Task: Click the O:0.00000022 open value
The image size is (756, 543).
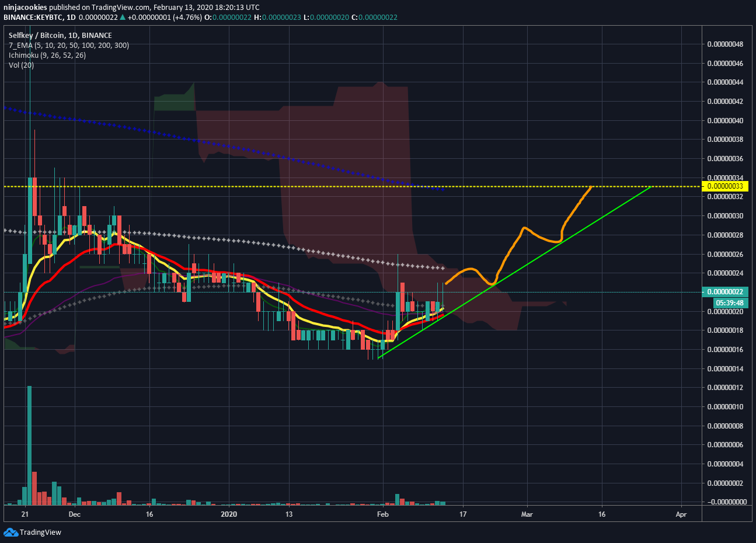Action: pyautogui.click(x=227, y=18)
